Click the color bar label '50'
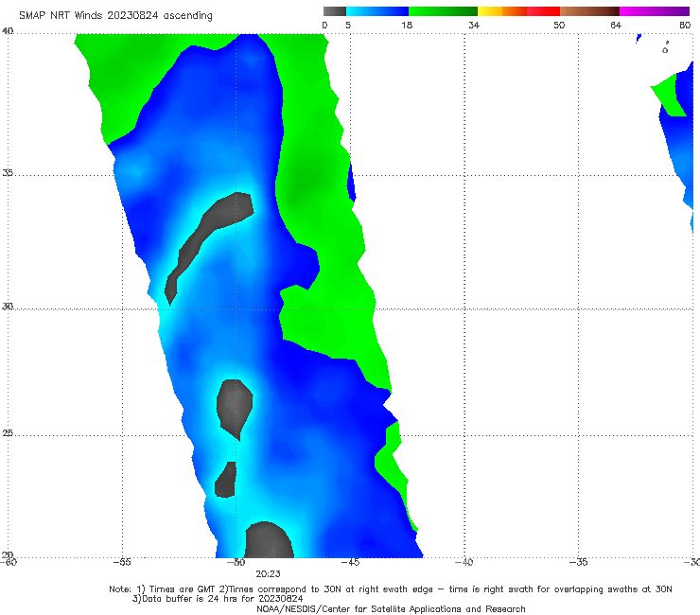 tap(559, 25)
